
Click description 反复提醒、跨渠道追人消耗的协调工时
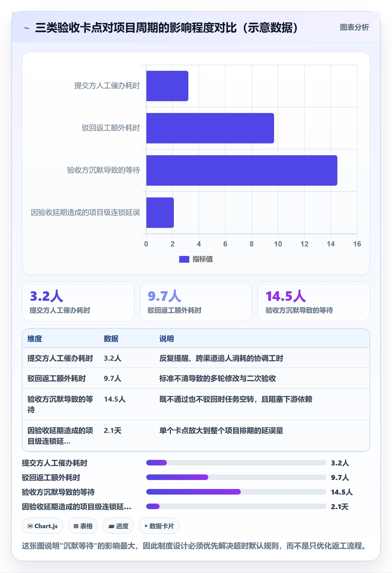(221, 358)
